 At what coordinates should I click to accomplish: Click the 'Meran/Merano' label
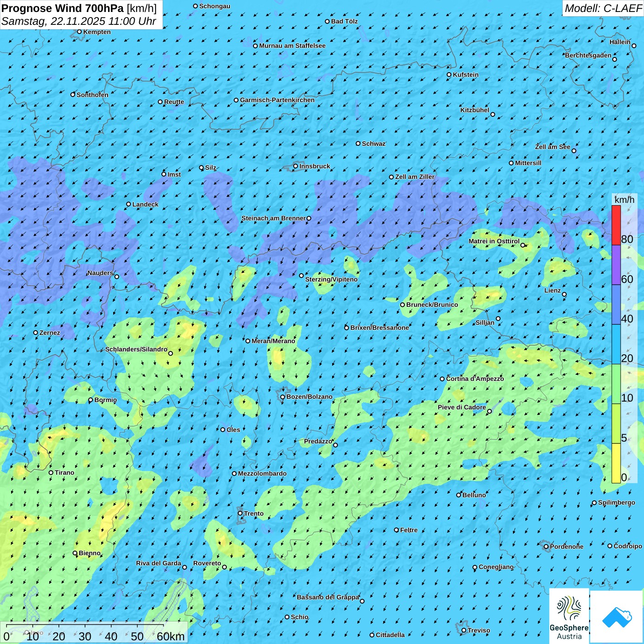[273, 341]
